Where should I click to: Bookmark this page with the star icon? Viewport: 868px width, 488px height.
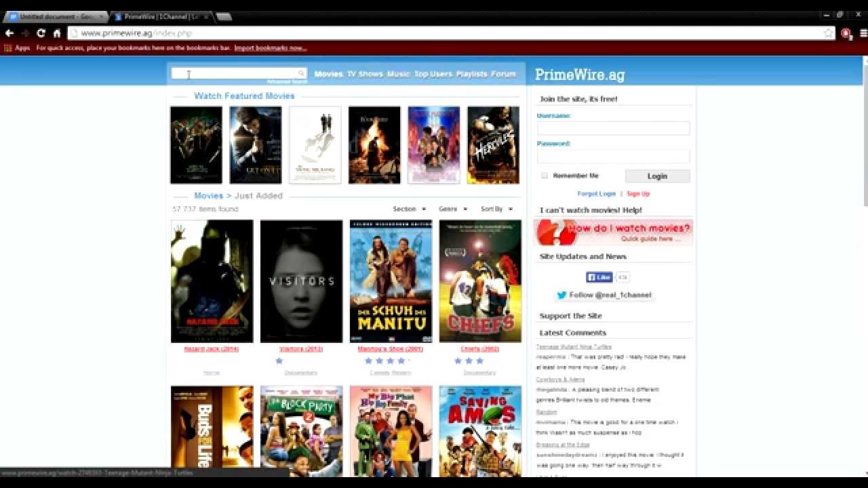pyautogui.click(x=828, y=33)
